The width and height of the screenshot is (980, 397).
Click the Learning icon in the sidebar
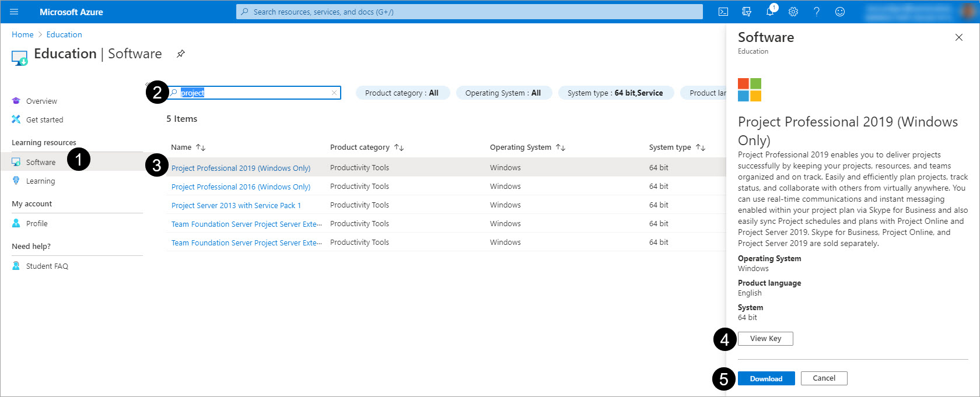pyautogui.click(x=16, y=181)
